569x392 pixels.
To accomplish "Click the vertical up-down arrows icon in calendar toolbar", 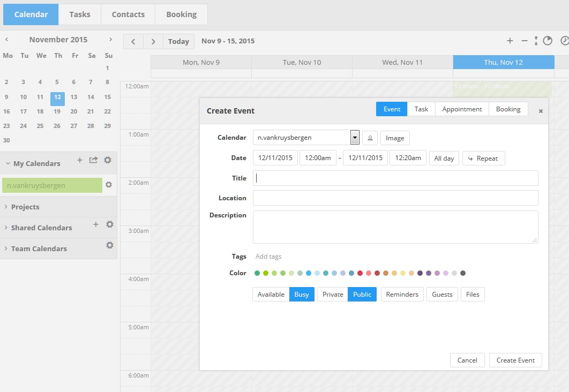I will pos(536,41).
